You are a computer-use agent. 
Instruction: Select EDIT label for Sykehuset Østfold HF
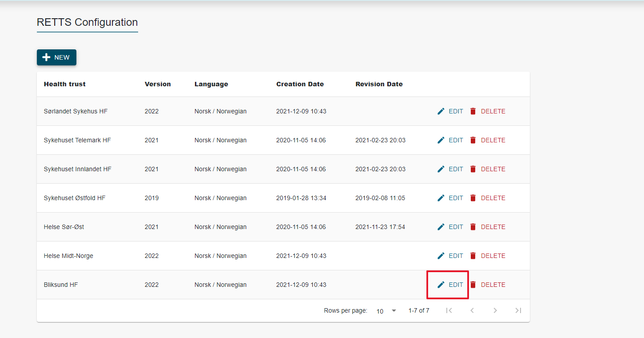[456, 198]
